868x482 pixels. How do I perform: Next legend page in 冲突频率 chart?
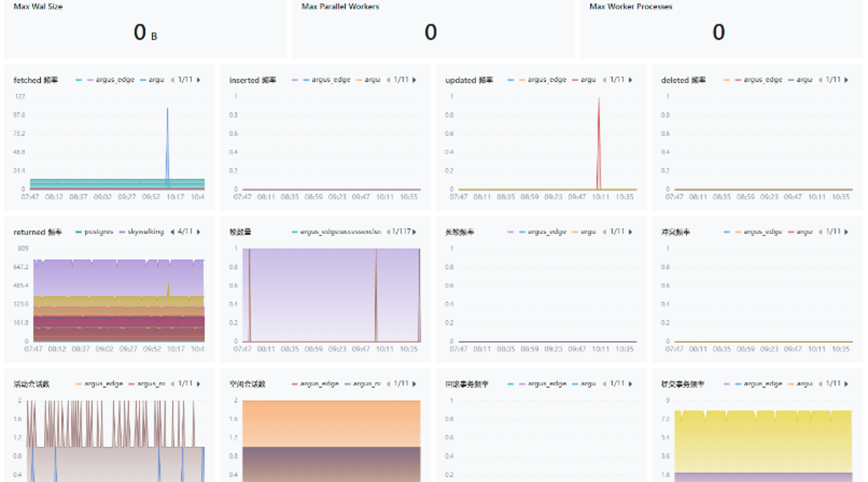(846, 232)
